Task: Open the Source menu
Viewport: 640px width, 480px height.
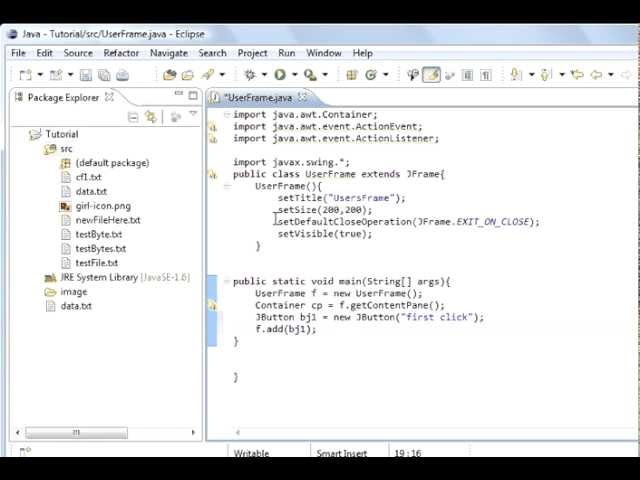Action: (78, 53)
